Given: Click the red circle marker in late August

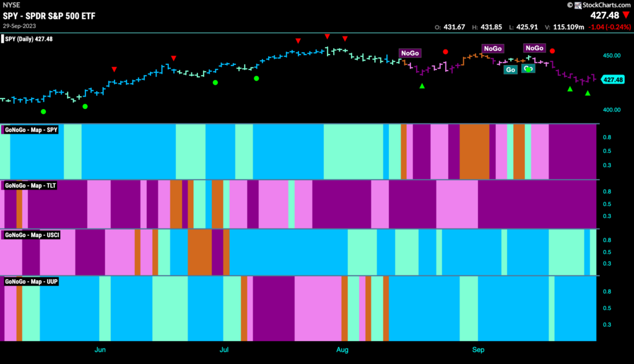Looking at the screenshot, I should tap(445, 52).
